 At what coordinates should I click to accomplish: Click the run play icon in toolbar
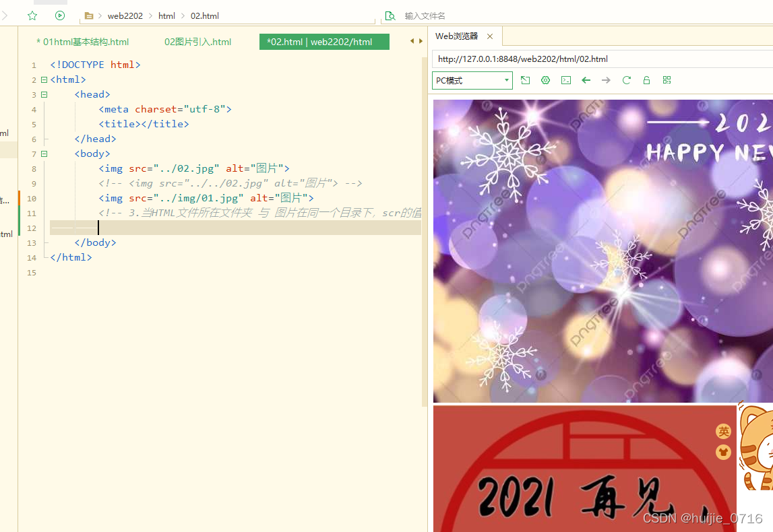[60, 15]
